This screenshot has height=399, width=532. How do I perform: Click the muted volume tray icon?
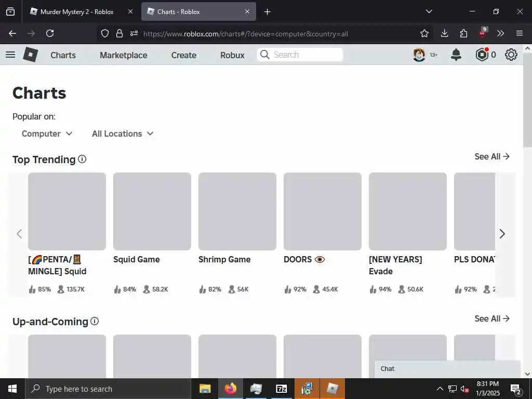pyautogui.click(x=464, y=389)
